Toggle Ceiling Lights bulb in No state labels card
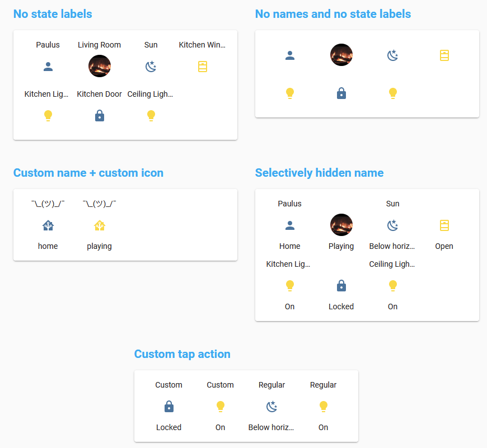Image resolution: width=487 pixels, height=448 pixels. coord(151,116)
